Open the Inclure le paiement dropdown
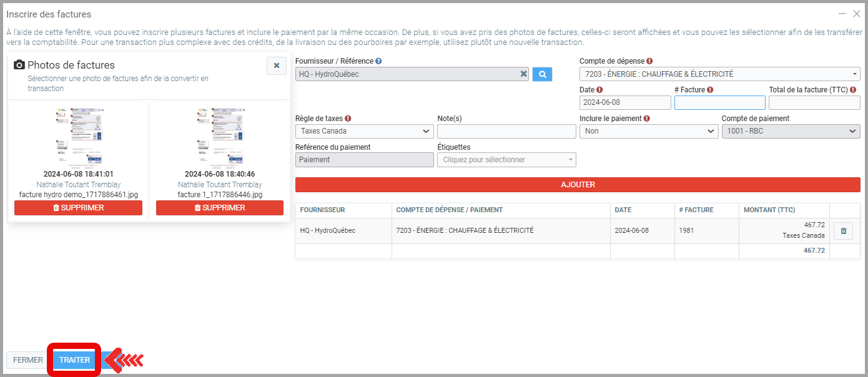Viewport: 868px width, 377px height. pyautogui.click(x=648, y=131)
